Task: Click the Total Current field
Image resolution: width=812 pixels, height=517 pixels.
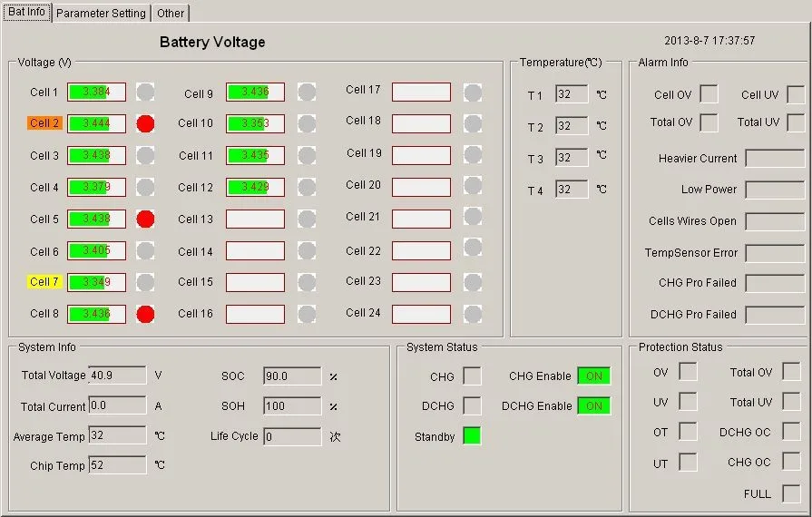Action: (x=118, y=405)
